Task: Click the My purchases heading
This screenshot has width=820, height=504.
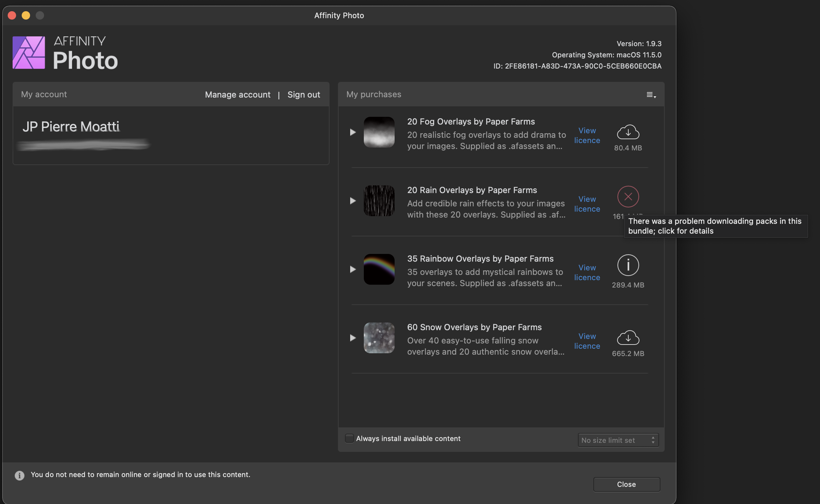Action: tap(374, 94)
